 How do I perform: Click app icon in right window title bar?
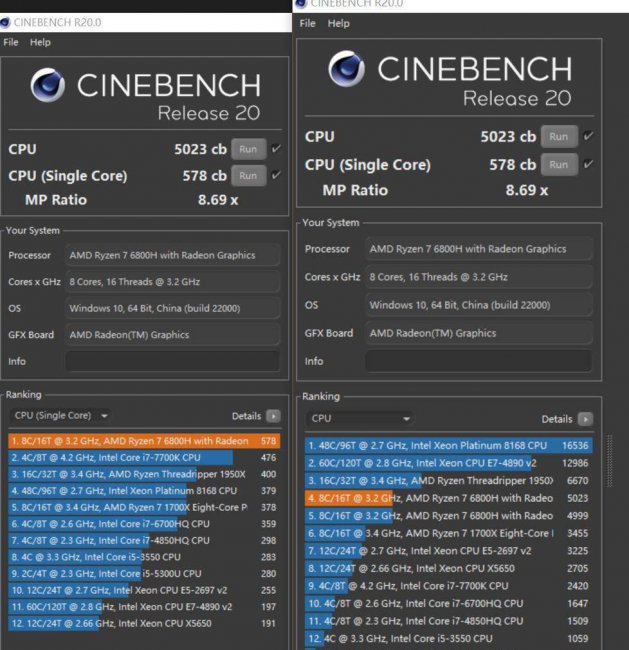point(301,4)
